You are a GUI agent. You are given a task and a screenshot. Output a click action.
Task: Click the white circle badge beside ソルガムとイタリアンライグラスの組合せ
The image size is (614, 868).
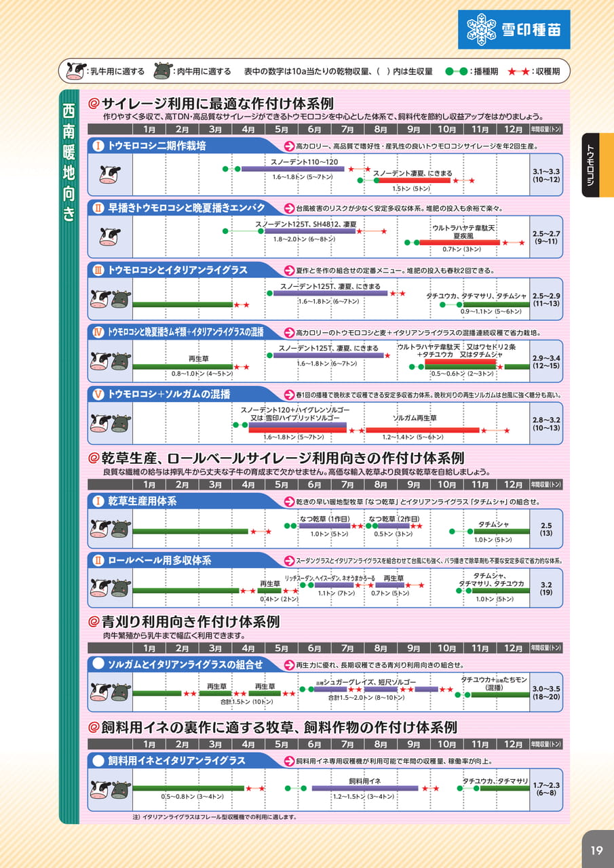(98, 664)
